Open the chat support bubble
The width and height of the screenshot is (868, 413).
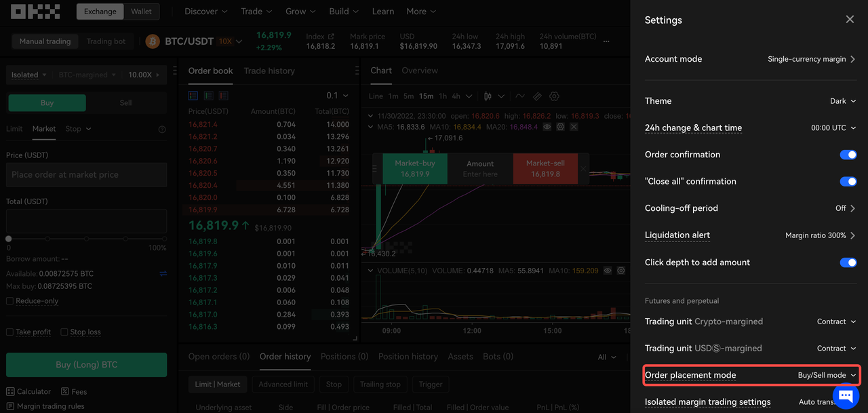click(x=846, y=396)
